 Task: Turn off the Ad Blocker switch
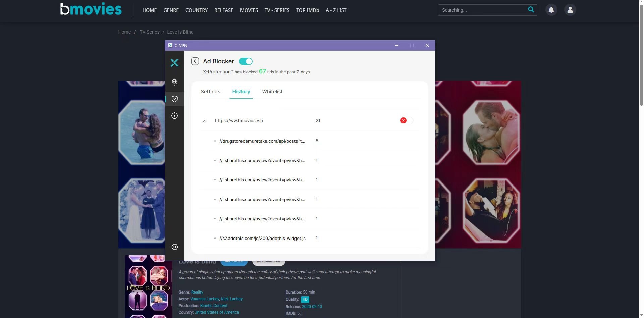(x=246, y=61)
